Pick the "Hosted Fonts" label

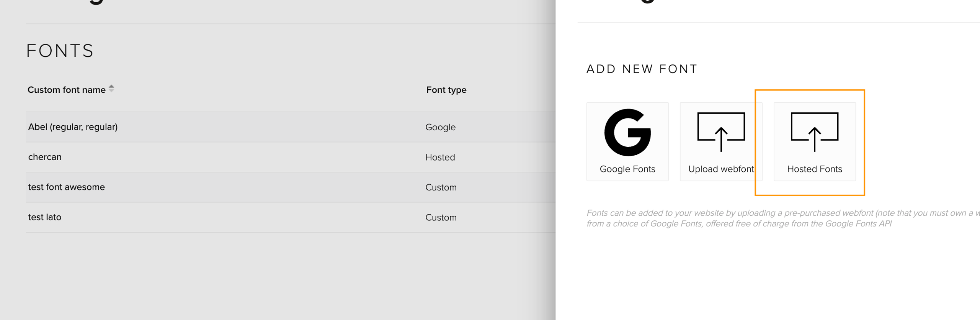click(814, 169)
